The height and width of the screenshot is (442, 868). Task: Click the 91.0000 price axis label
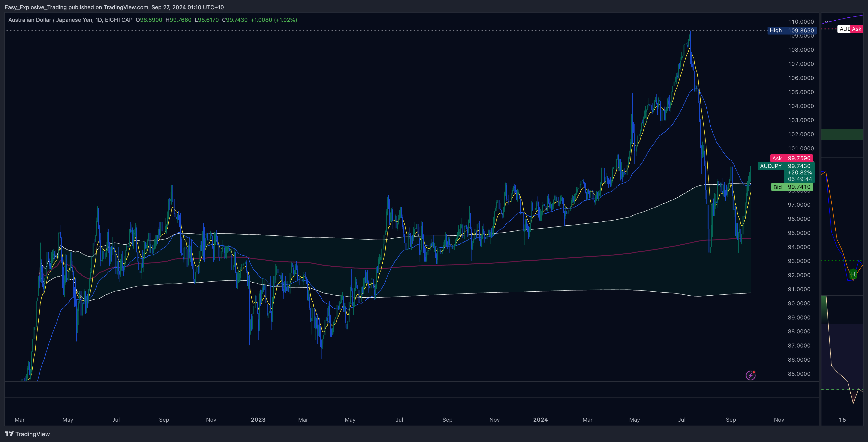tap(799, 289)
